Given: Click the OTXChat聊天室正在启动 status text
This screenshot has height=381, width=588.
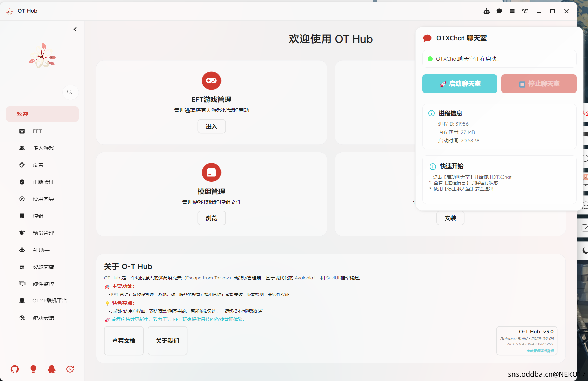Looking at the screenshot, I should click(468, 59).
